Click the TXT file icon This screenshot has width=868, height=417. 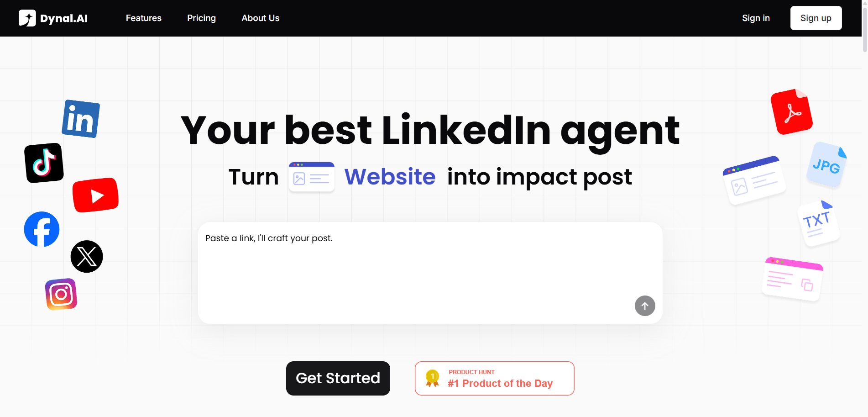817,222
